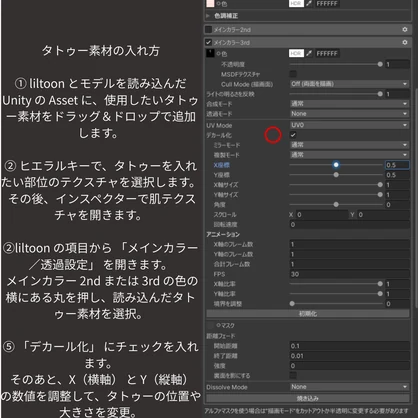Screen dimensions: 418x418
Task: Uncheck the メインカラー3rd checkbox
Action: coord(209,43)
